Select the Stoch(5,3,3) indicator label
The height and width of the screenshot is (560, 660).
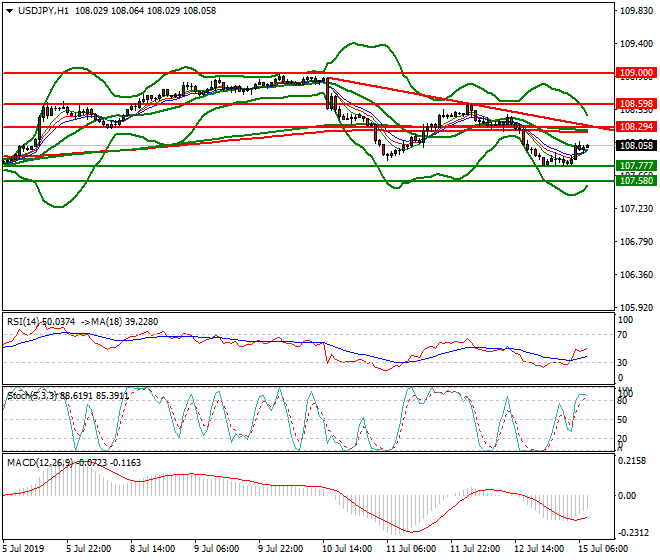(x=30, y=395)
